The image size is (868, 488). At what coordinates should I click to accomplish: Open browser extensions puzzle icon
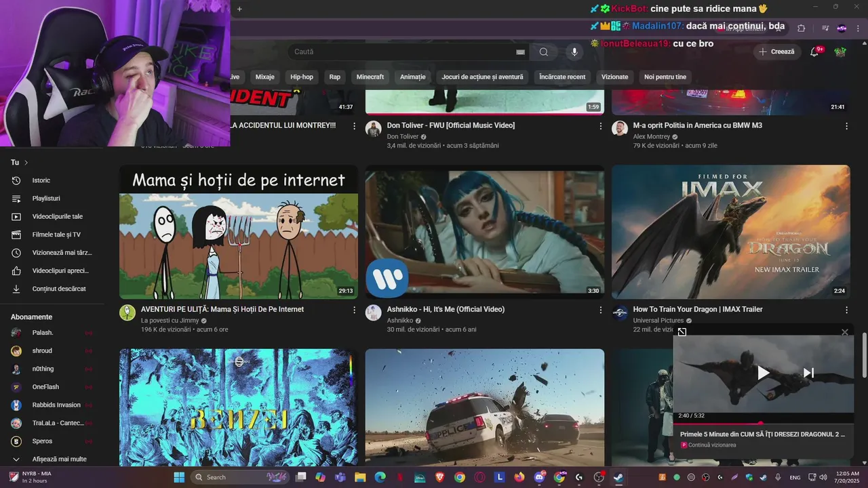802,28
